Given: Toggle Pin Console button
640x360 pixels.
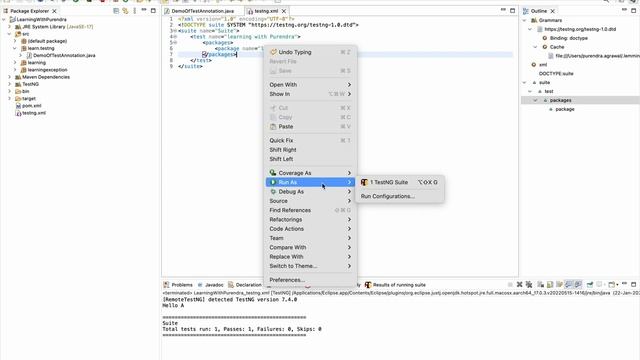Looking at the screenshot, I should [x=590, y=284].
